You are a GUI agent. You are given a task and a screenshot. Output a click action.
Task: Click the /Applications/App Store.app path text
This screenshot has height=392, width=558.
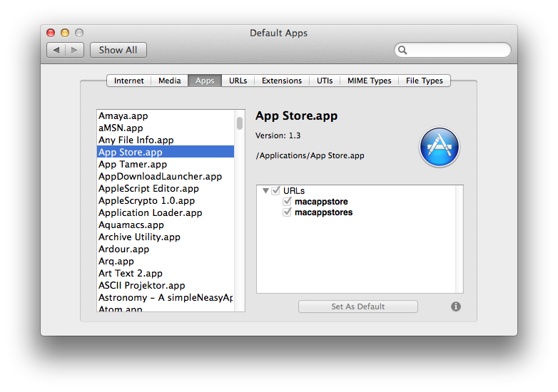click(x=310, y=155)
